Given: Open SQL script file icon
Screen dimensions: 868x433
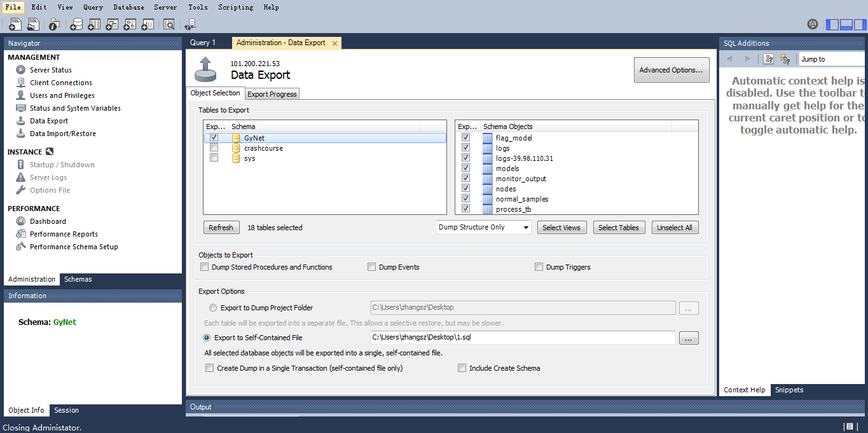Looking at the screenshot, I should [33, 25].
